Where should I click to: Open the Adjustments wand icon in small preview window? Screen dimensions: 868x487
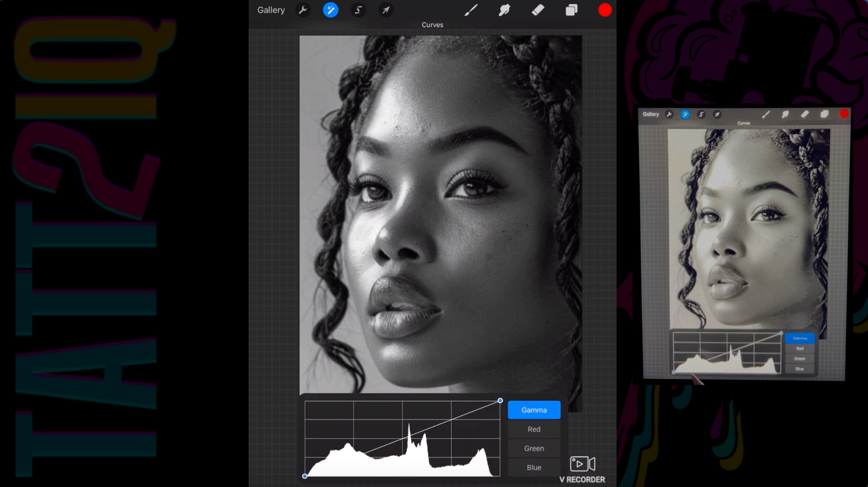coord(685,115)
